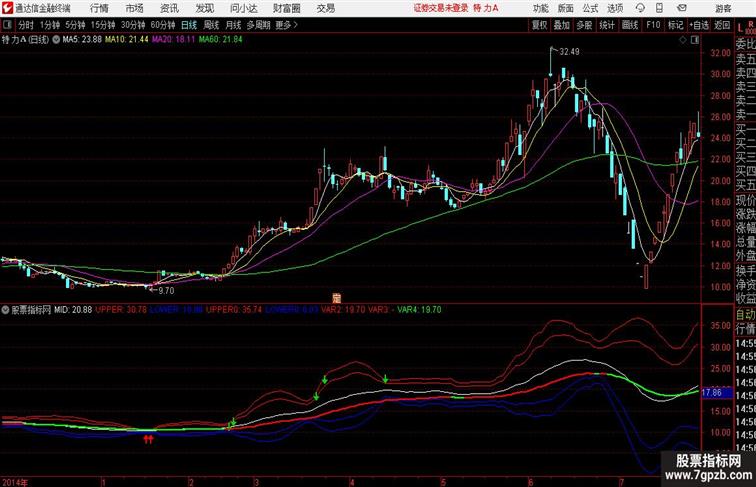Click the orange info marker above time axis
This screenshot has height=487, width=756.
coord(337,298)
